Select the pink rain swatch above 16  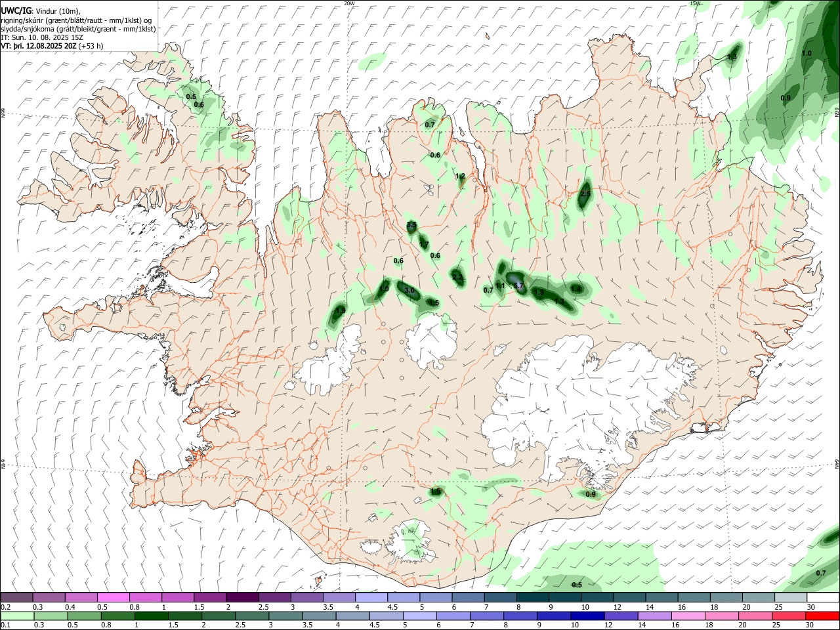688,616
